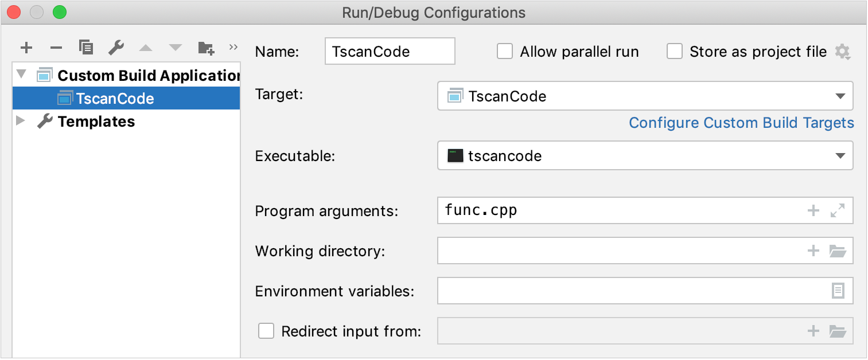The height and width of the screenshot is (360, 868).
Task: Open the Executable dropdown
Action: [x=840, y=155]
